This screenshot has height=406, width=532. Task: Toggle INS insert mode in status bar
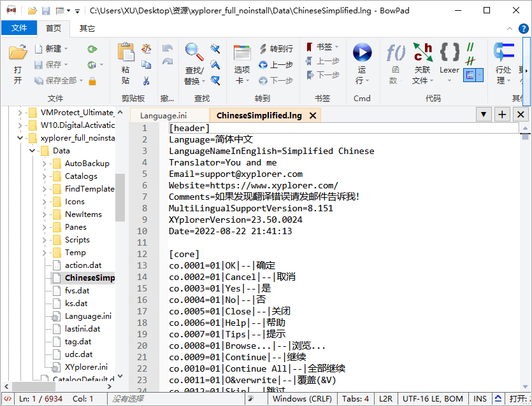tap(480, 399)
